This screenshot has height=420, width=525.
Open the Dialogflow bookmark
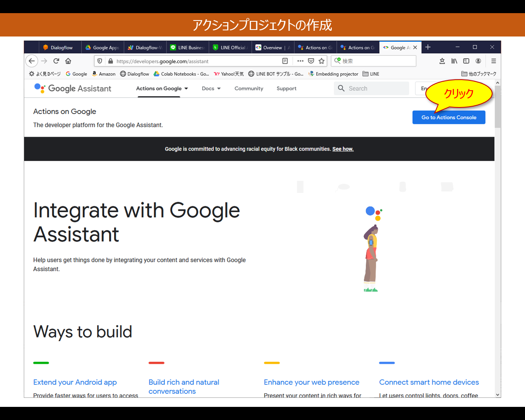[x=135, y=74]
